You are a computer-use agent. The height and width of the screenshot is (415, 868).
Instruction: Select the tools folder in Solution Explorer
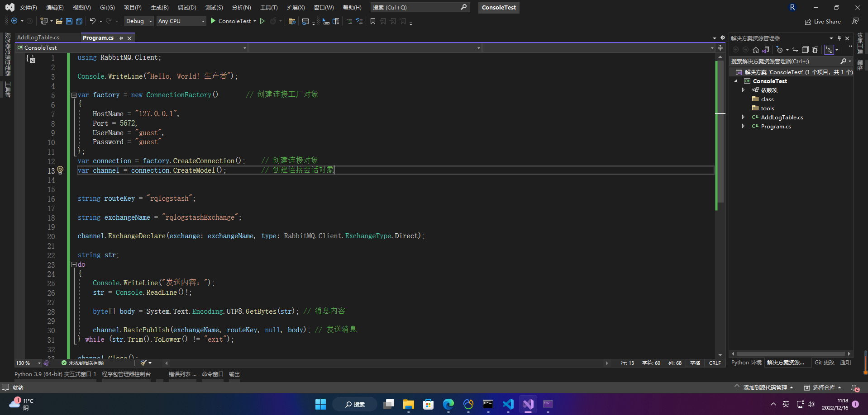tap(767, 108)
